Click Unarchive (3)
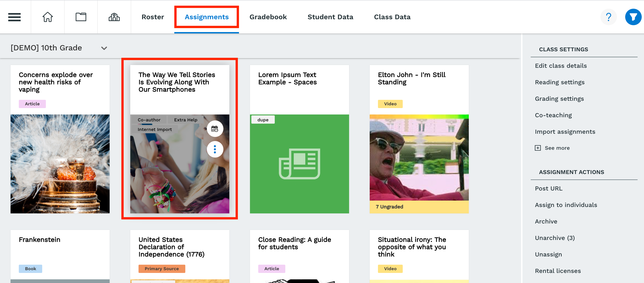This screenshot has width=644, height=283. (x=555, y=238)
